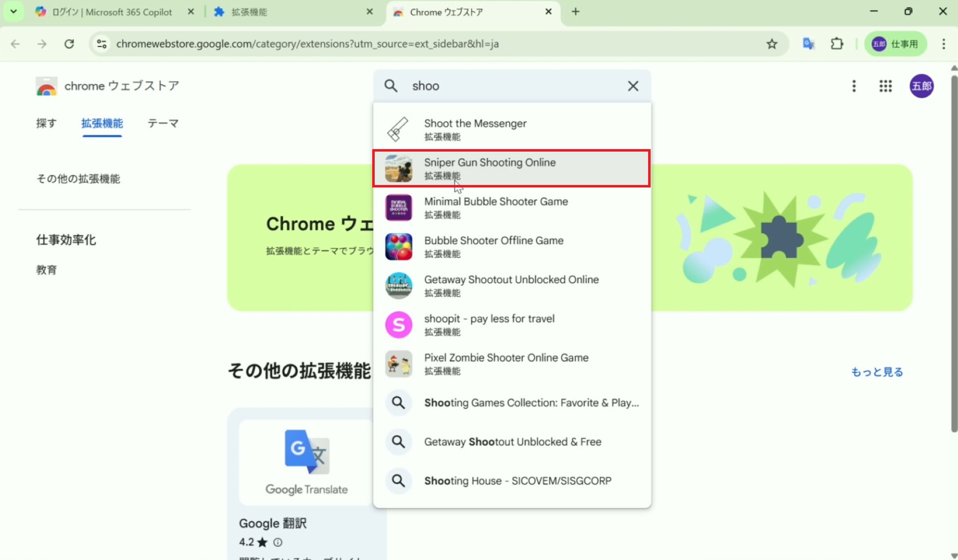Click the もっと見る link
Screen dimensions: 958x560
pos(877,372)
